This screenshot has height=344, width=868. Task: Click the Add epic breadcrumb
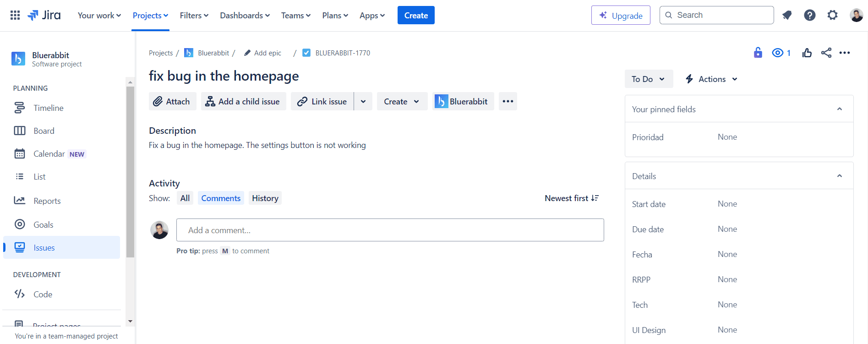[263, 53]
